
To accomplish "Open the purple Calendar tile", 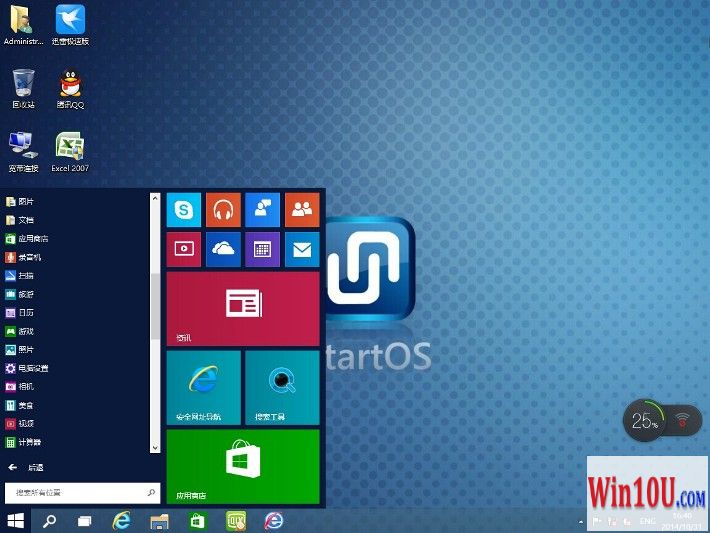I will [x=263, y=249].
